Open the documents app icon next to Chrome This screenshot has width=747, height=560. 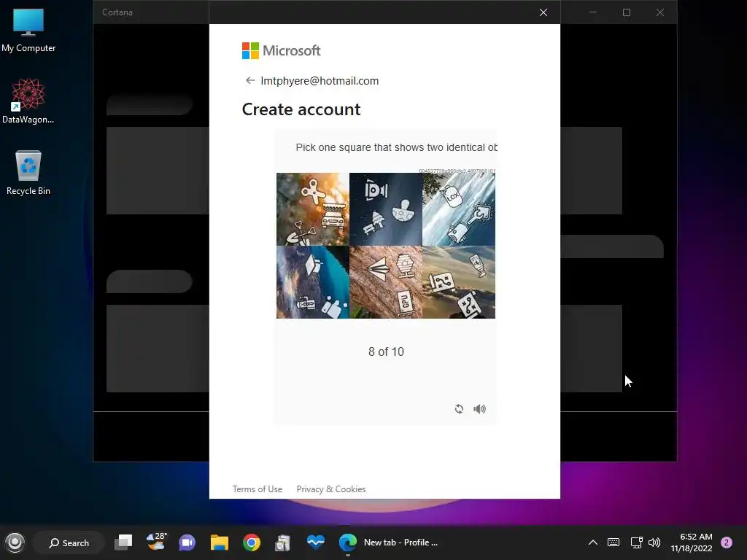[x=283, y=542]
